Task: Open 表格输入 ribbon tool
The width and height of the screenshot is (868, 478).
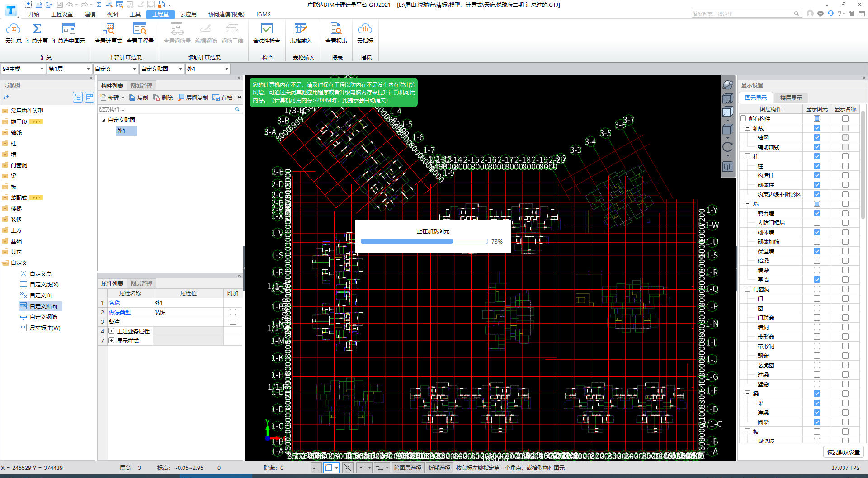Action: click(x=301, y=33)
